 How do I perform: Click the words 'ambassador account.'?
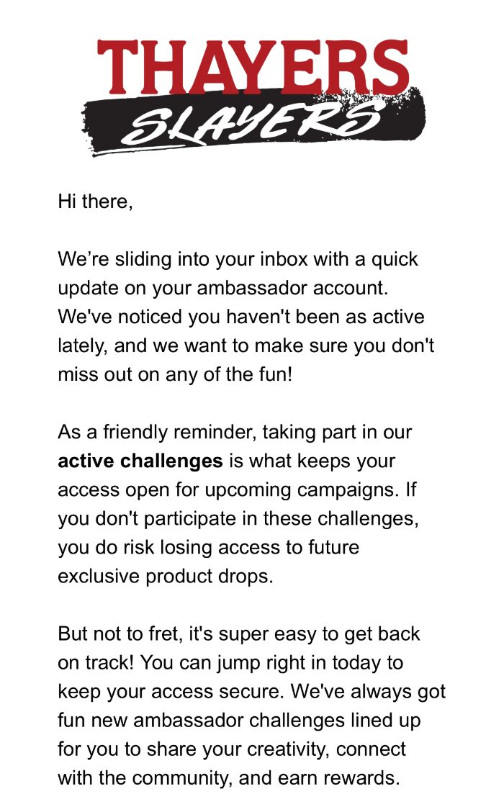pyautogui.click(x=292, y=288)
